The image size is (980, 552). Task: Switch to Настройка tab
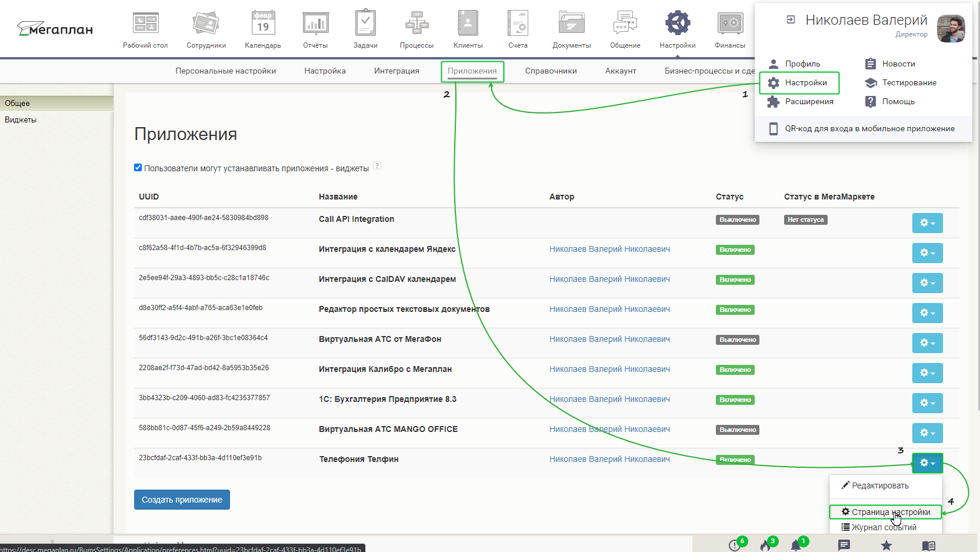pyautogui.click(x=325, y=71)
